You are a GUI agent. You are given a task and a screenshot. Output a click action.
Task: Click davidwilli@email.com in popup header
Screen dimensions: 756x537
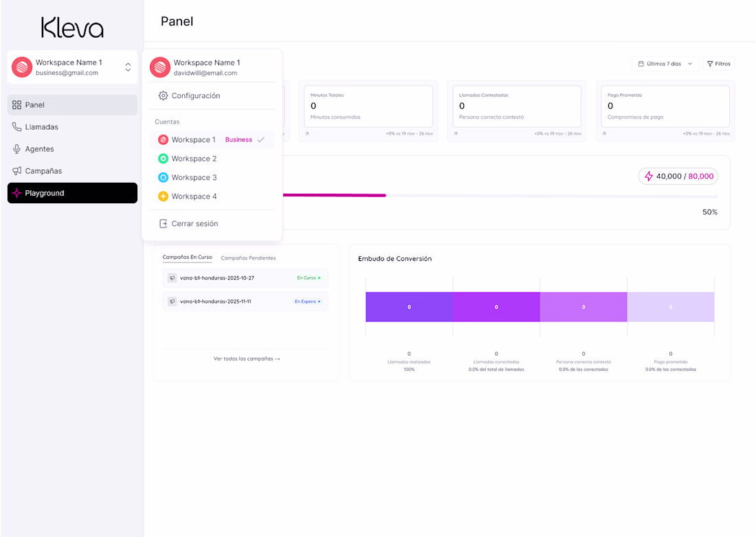pyautogui.click(x=205, y=73)
